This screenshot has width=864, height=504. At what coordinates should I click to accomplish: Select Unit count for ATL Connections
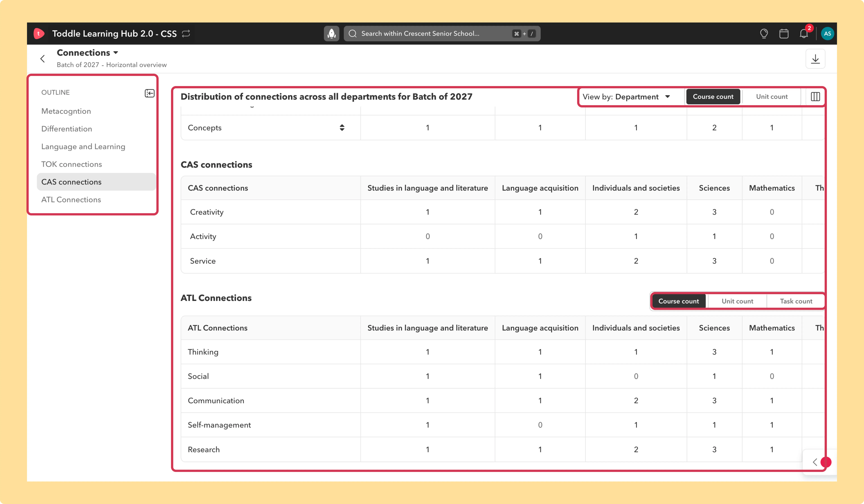click(x=737, y=301)
